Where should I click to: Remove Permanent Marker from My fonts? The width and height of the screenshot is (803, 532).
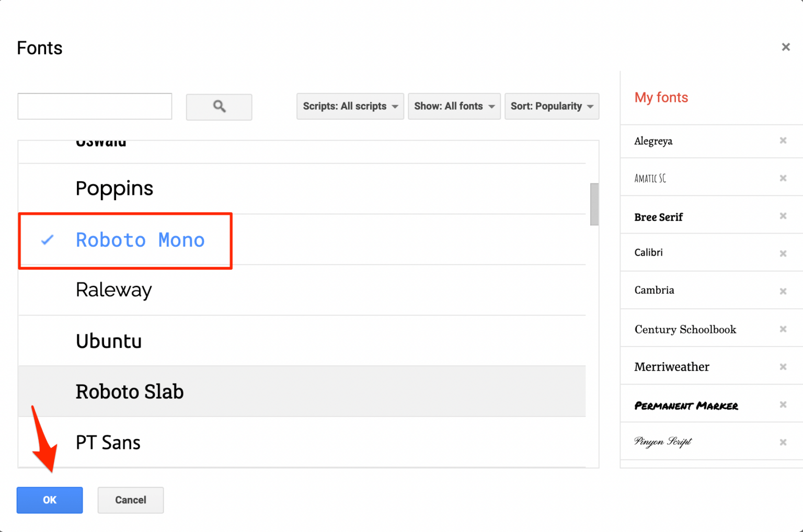pyautogui.click(x=783, y=404)
